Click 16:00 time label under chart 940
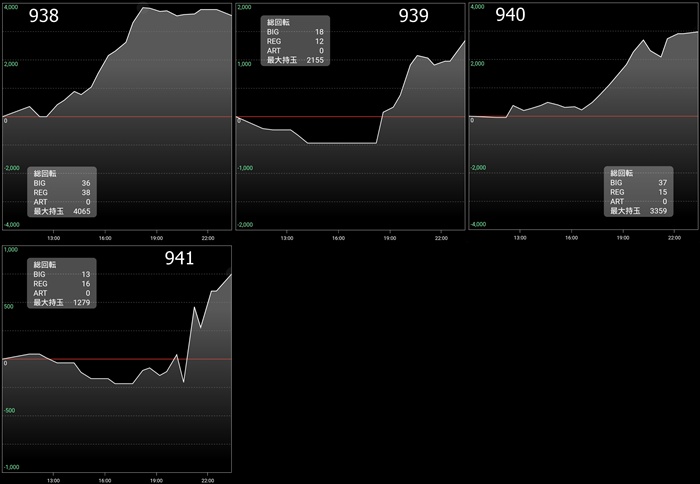Viewport: 700px width, 484px height. pyautogui.click(x=571, y=238)
